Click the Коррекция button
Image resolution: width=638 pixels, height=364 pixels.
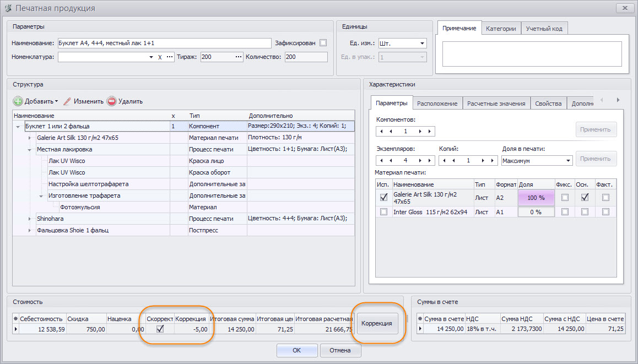[377, 323]
